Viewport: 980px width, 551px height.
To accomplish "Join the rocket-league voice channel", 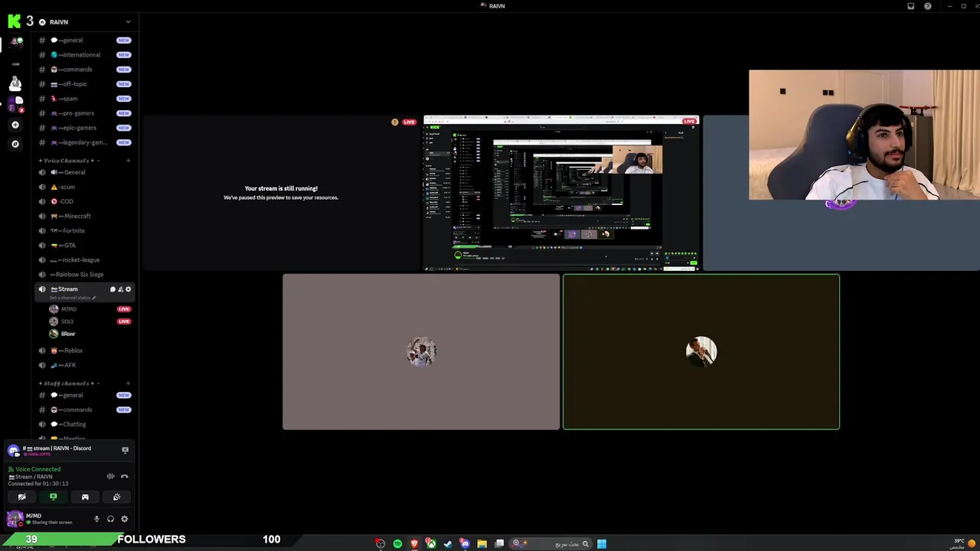I will [x=85, y=260].
